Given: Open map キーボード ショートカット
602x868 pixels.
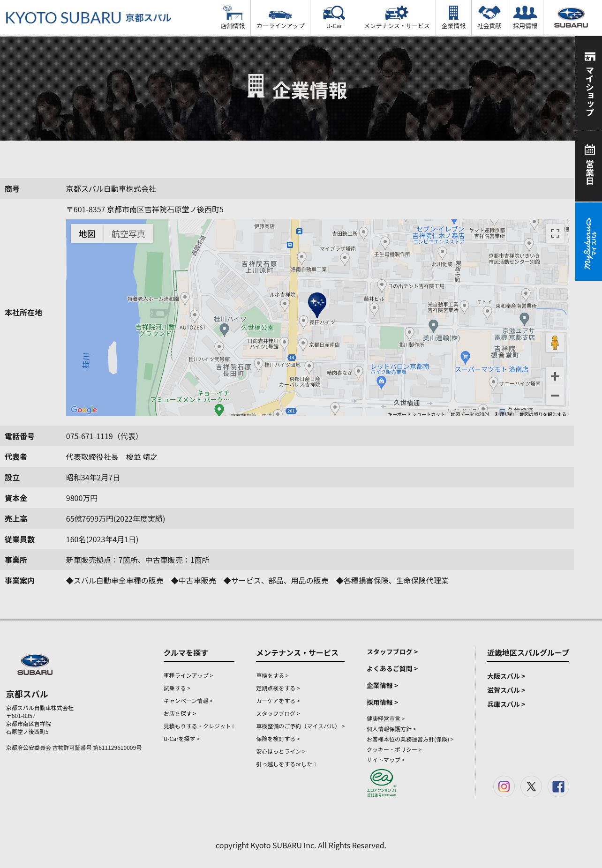Looking at the screenshot, I should click(x=416, y=414).
